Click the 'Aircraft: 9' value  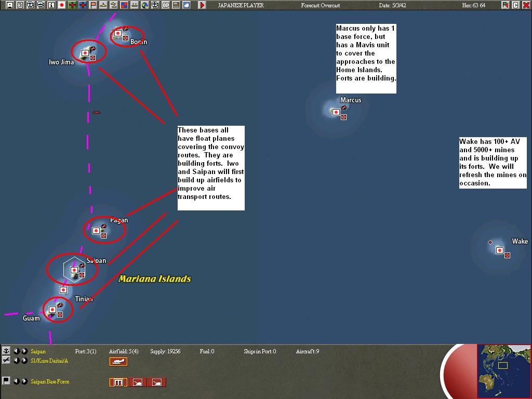[x=308, y=352]
